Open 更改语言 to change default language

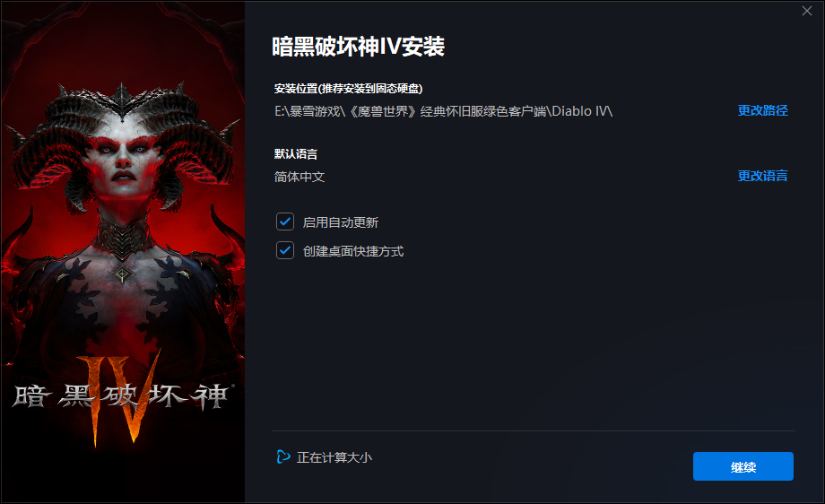(762, 176)
